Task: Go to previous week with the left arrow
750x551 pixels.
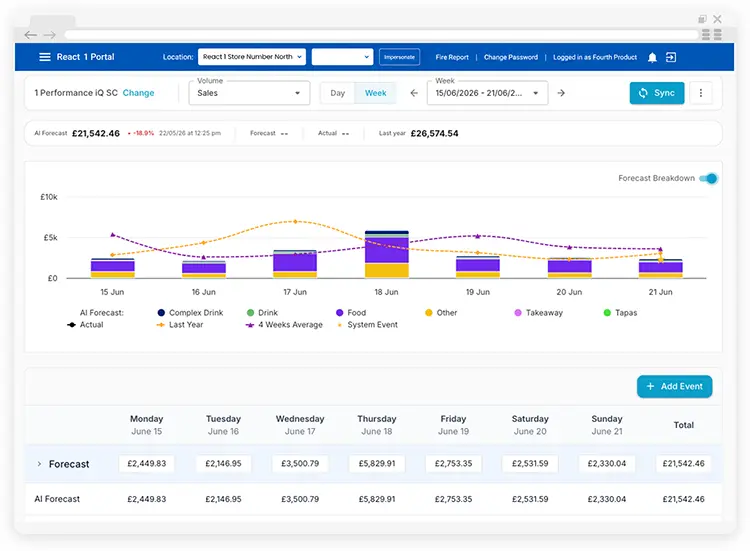Action: tap(414, 93)
